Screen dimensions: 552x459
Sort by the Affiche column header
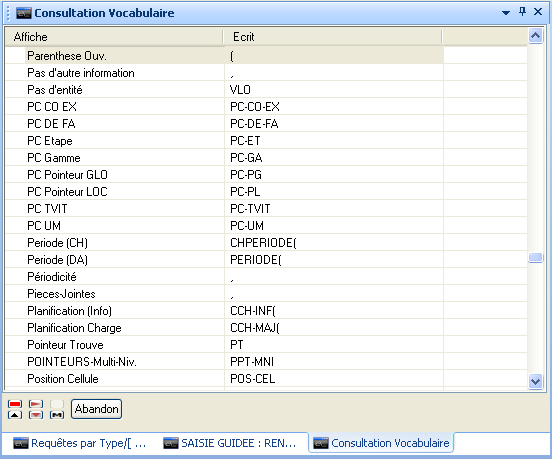click(x=114, y=37)
